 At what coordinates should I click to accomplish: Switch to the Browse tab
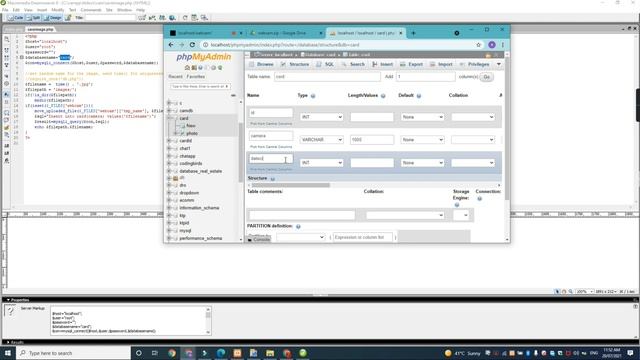click(261, 64)
